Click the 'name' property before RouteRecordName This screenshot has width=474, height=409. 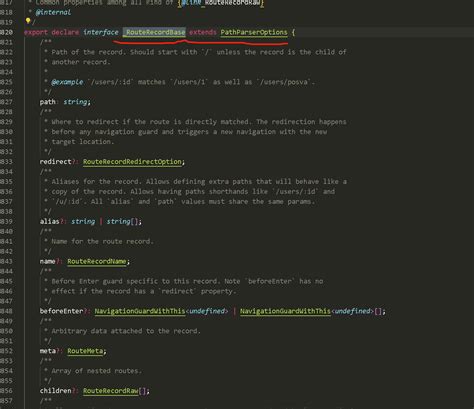click(47, 261)
